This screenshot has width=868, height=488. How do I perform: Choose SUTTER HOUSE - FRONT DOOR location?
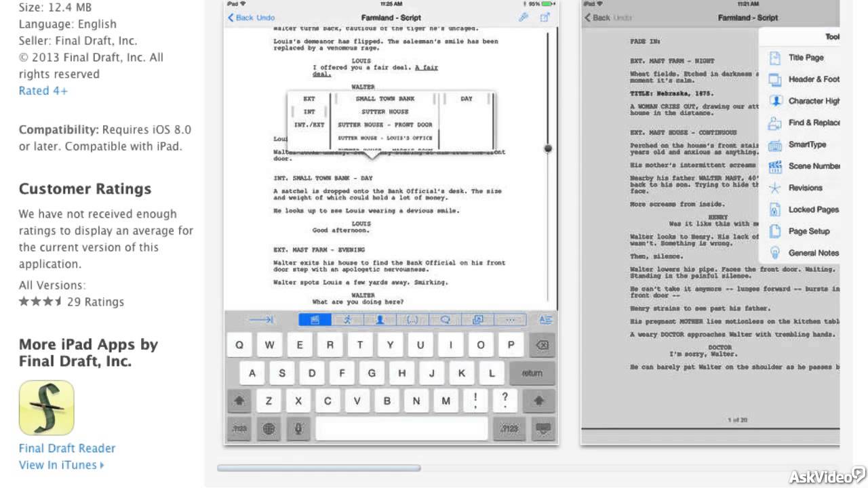[384, 125]
